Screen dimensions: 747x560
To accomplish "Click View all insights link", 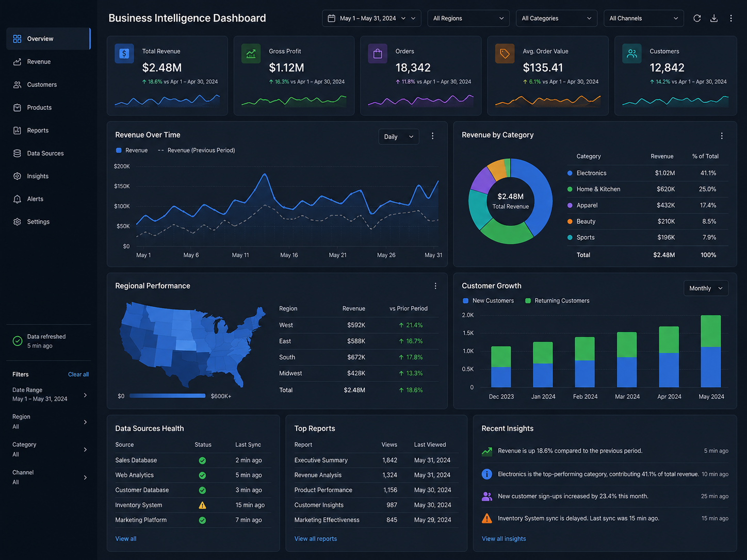I will coord(504,539).
